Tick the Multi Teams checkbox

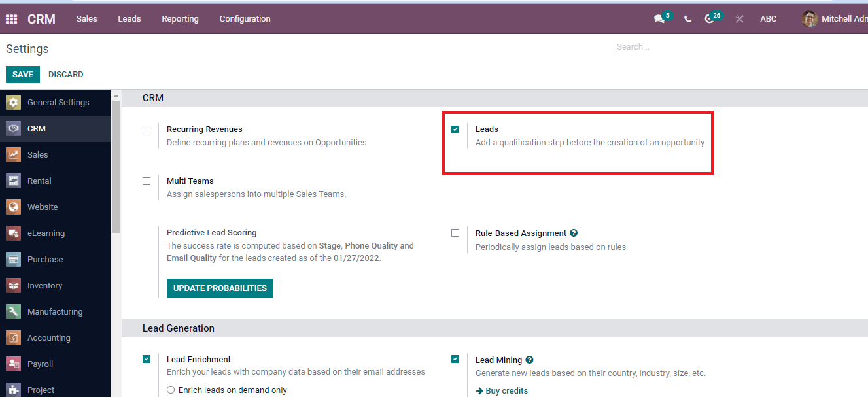point(147,181)
